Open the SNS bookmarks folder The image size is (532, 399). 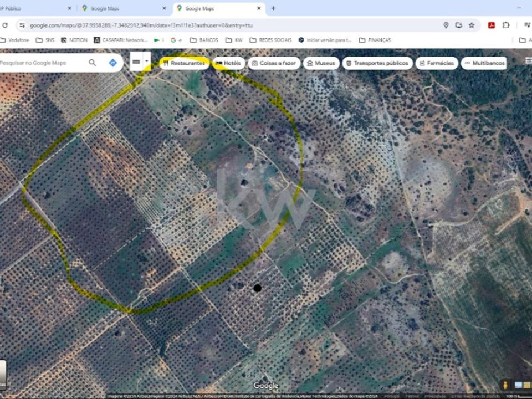pyautogui.click(x=45, y=40)
